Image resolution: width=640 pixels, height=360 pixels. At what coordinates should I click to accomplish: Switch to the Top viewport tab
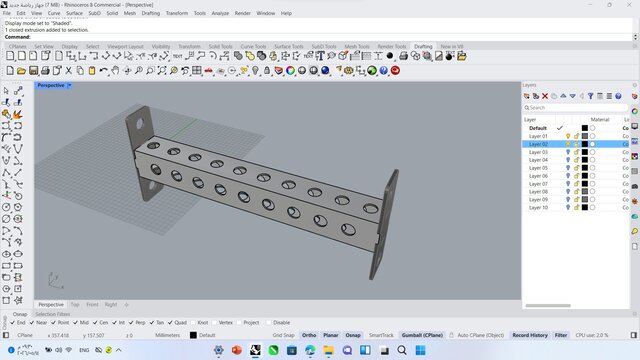(x=75, y=304)
